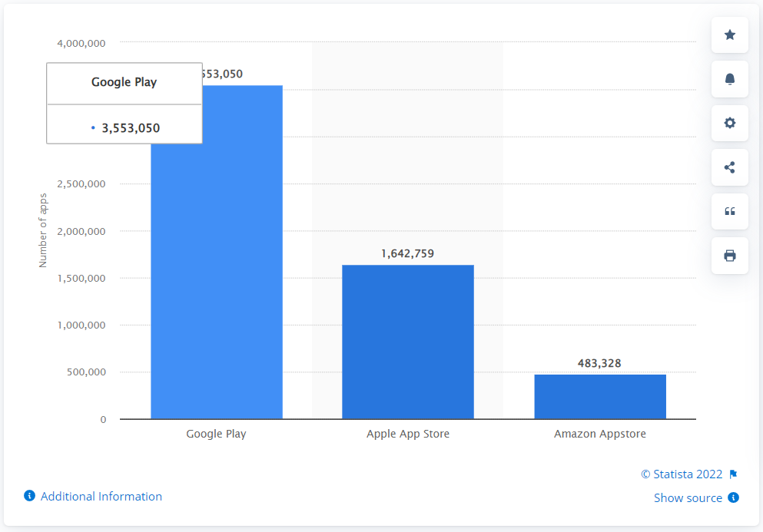Click the bell notification icon
This screenshot has height=532, width=763.
click(x=729, y=79)
